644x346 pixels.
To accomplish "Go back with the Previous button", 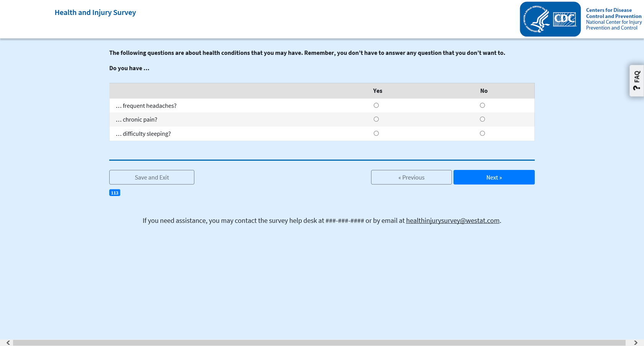I will (x=411, y=177).
